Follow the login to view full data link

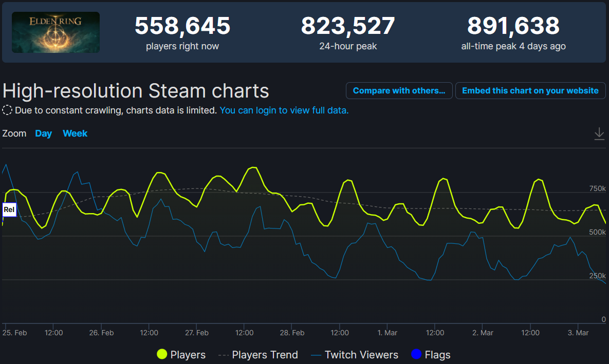point(284,110)
